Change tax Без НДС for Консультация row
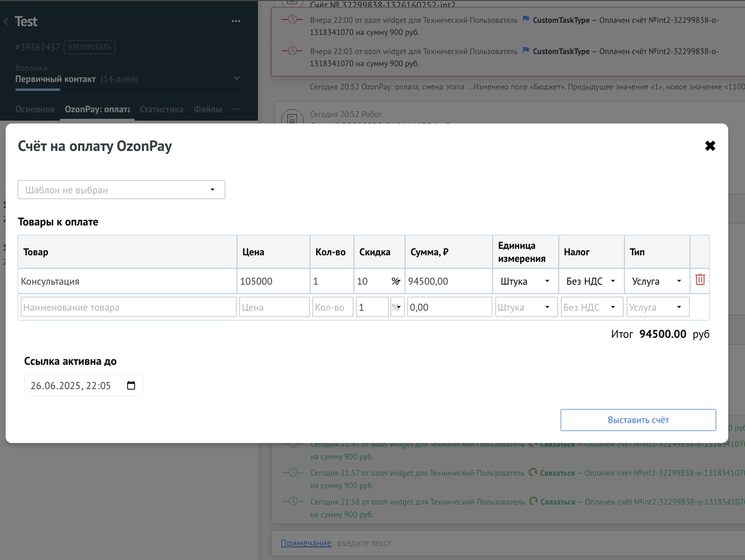Screen dimensions: 745x560 point(591,281)
